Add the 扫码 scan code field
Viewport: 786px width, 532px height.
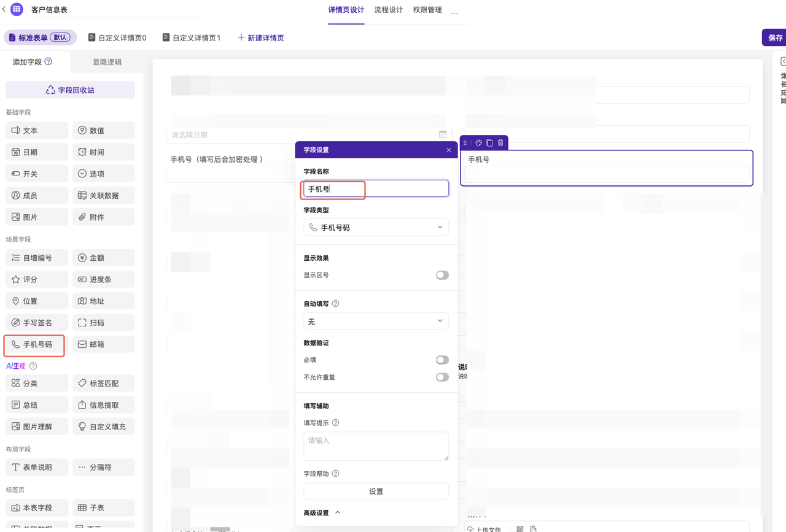coord(103,323)
